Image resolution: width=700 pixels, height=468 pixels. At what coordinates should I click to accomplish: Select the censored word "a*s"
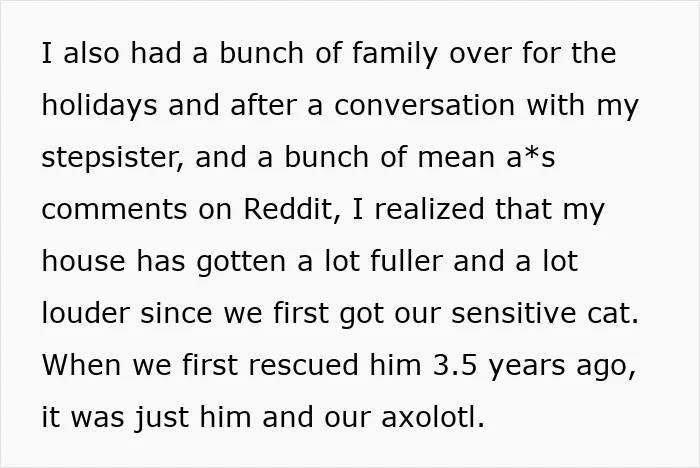(530, 157)
